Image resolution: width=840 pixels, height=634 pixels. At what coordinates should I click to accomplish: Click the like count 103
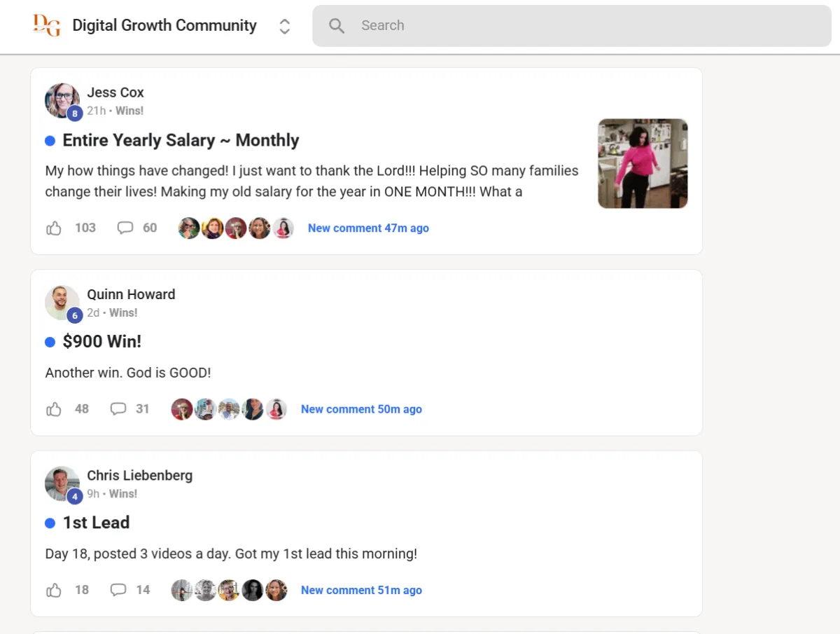tap(85, 228)
